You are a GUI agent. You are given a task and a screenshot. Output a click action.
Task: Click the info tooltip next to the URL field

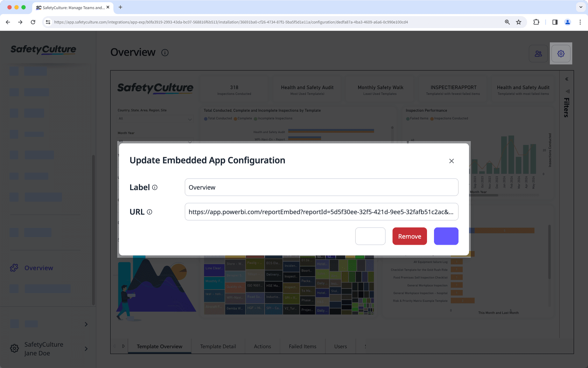pyautogui.click(x=150, y=212)
